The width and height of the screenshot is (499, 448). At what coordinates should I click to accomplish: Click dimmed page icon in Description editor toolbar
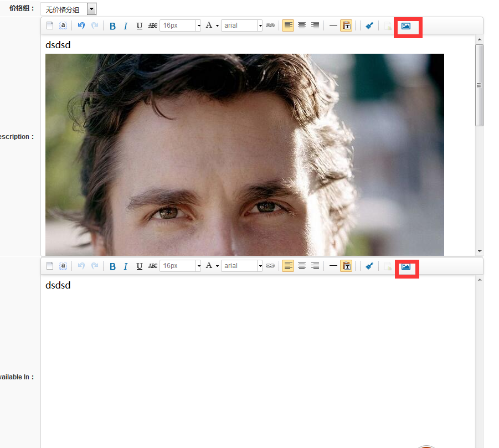388,26
